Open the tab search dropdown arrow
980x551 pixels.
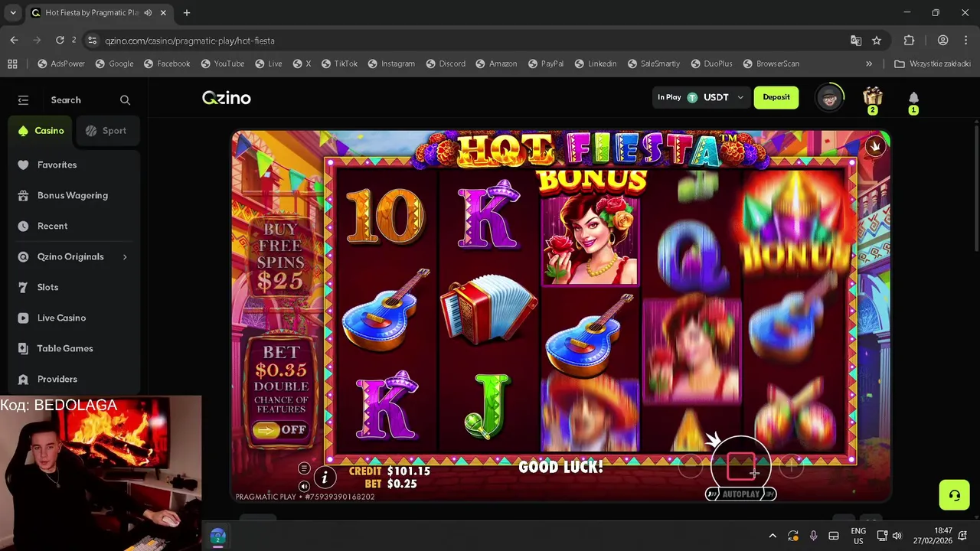coord(12,13)
